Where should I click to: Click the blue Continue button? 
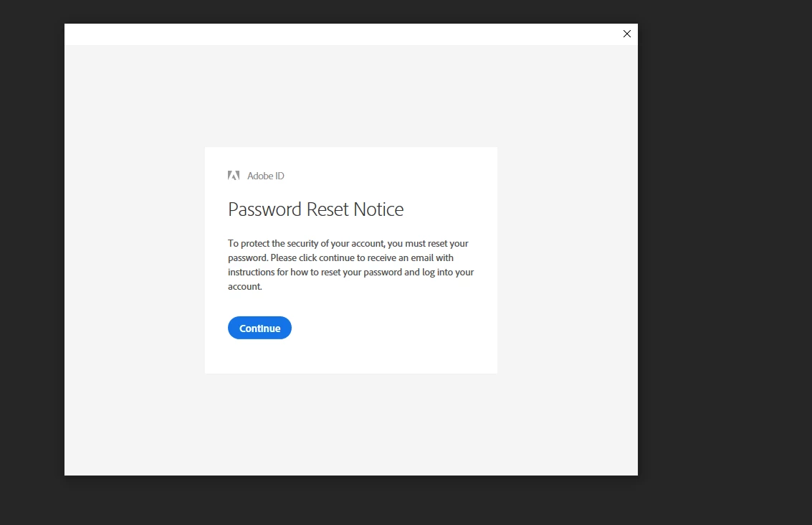coord(259,328)
